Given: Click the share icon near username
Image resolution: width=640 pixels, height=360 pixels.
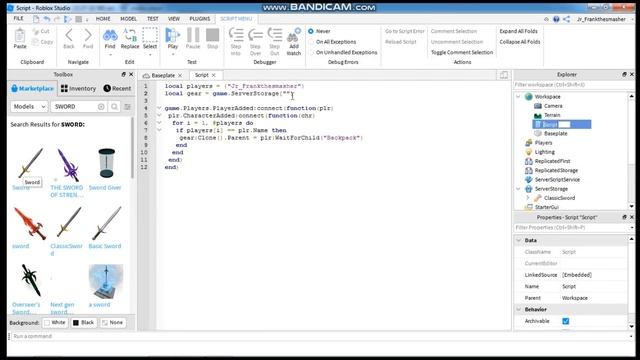Looking at the screenshot, I should pyautogui.click(x=567, y=19).
